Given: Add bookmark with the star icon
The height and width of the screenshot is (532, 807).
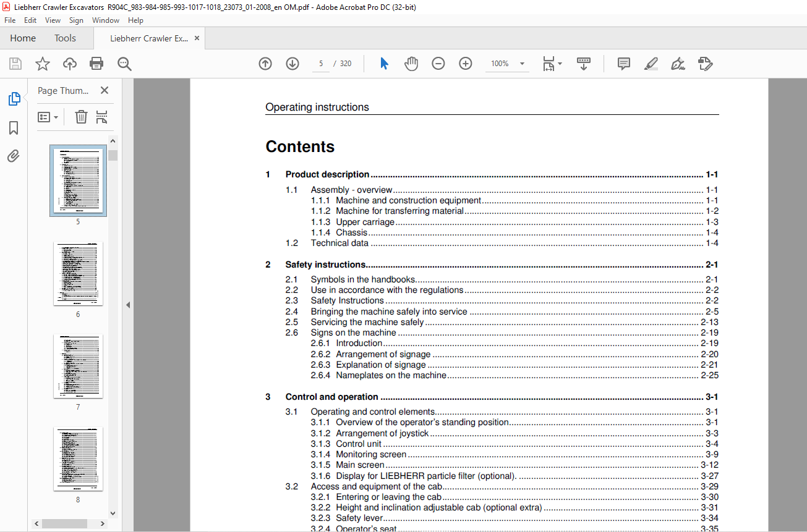Looking at the screenshot, I should coord(42,64).
